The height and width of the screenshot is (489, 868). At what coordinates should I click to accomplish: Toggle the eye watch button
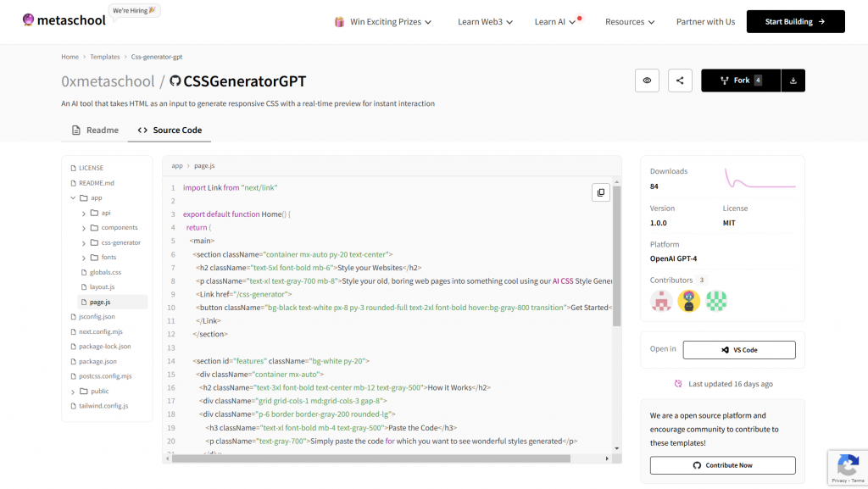[x=647, y=81]
